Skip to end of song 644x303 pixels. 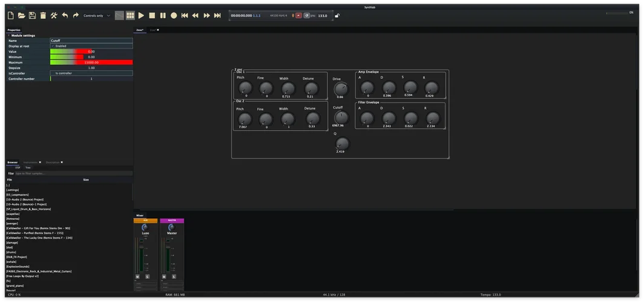[x=217, y=16]
